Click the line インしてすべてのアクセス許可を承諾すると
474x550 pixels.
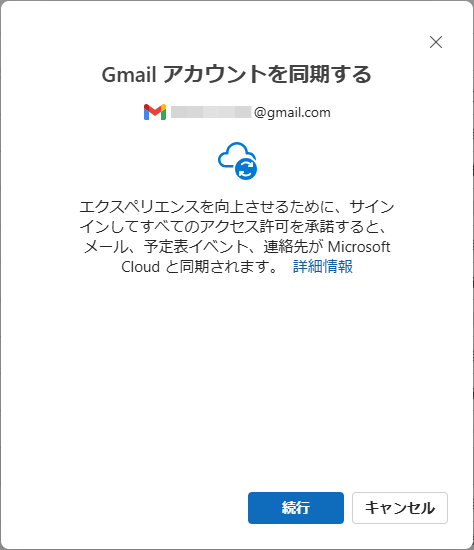[233, 227]
